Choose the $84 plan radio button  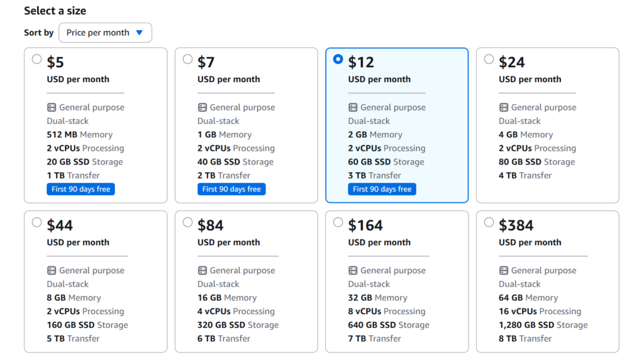coord(187,222)
